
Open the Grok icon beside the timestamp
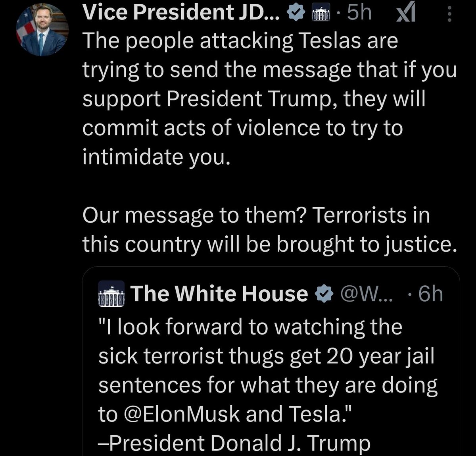tap(406, 15)
